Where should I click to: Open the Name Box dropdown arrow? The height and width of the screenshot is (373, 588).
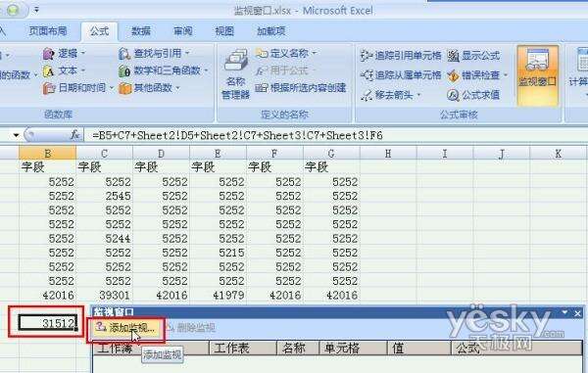point(16,135)
